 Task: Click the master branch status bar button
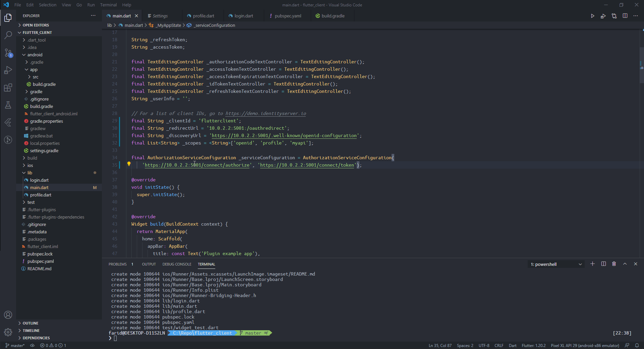(x=15, y=345)
